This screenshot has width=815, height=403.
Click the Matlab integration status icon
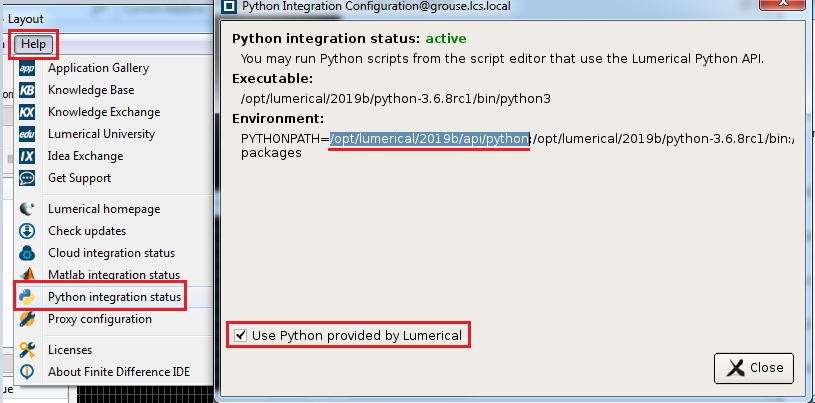28,275
